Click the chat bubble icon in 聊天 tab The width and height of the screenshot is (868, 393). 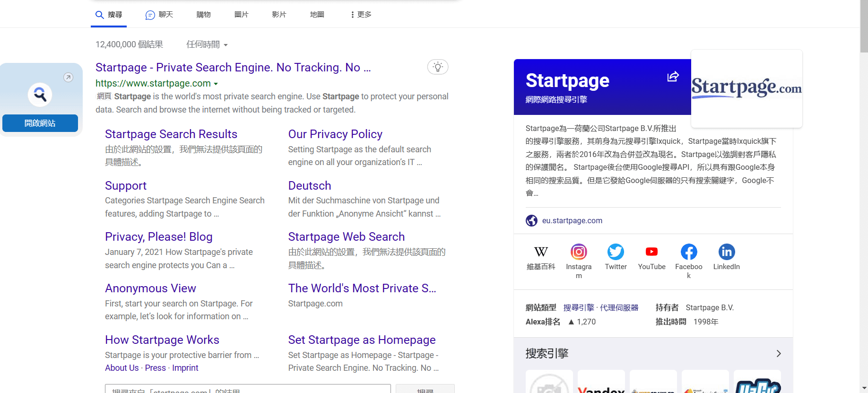(x=150, y=15)
